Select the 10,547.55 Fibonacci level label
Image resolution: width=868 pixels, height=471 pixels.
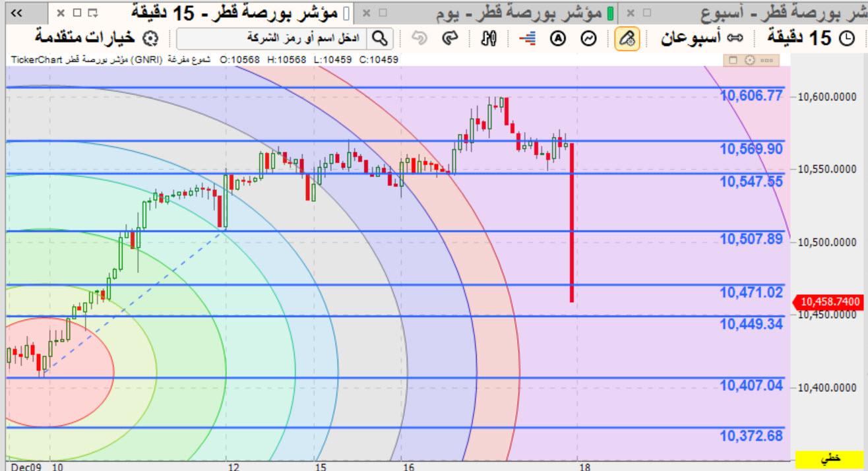click(751, 181)
